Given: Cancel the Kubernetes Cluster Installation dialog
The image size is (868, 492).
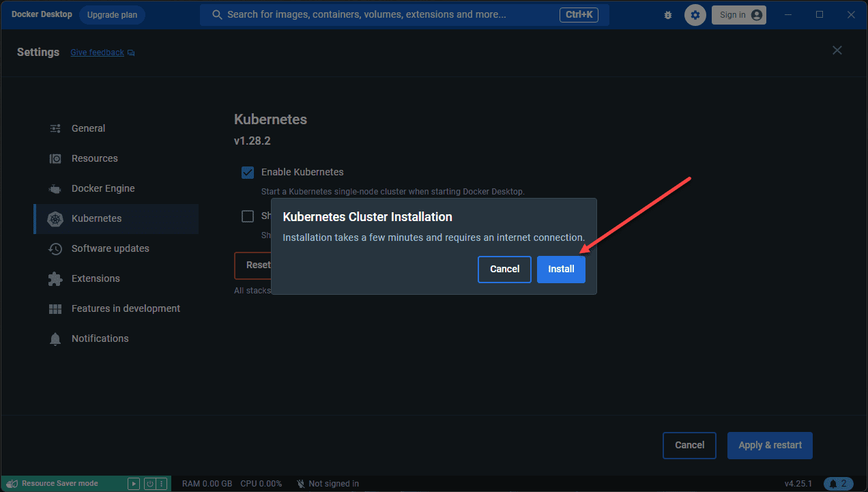Looking at the screenshot, I should pyautogui.click(x=504, y=269).
